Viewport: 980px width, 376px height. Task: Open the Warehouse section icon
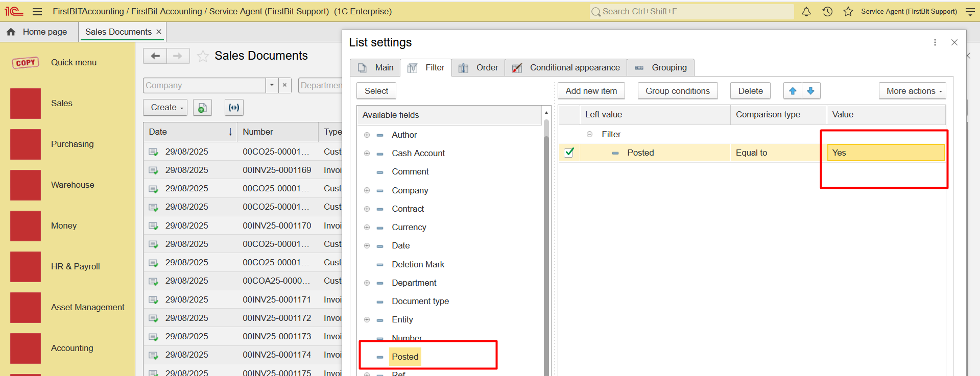[x=26, y=185]
